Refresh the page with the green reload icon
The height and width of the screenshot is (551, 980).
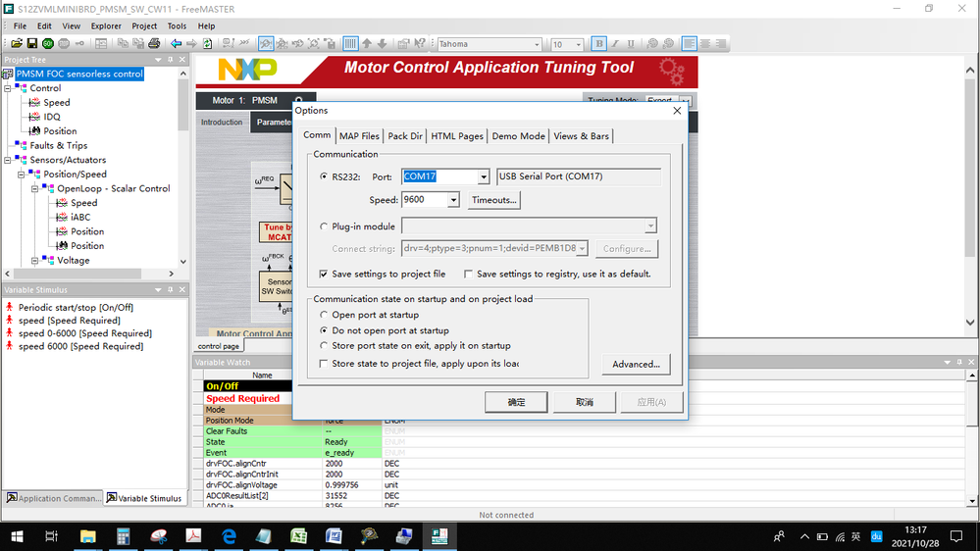click(208, 44)
